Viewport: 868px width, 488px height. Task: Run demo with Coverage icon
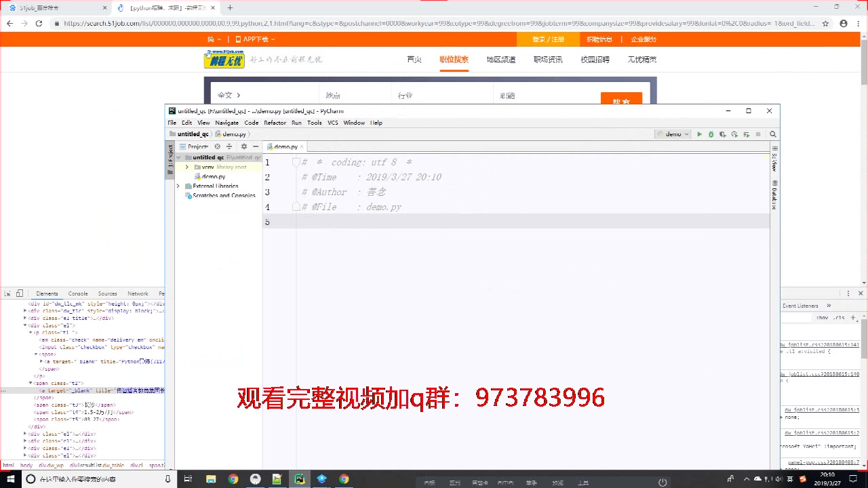pyautogui.click(x=723, y=134)
